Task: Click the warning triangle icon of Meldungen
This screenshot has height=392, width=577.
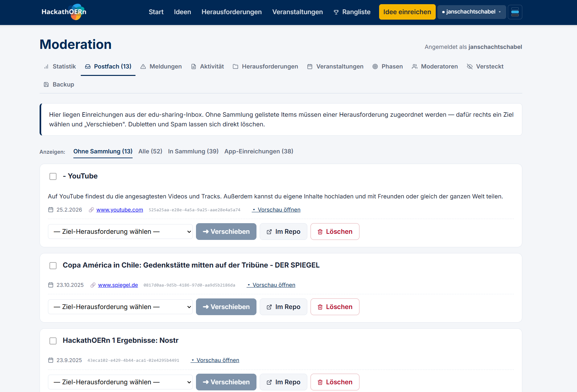Action: pos(143,67)
